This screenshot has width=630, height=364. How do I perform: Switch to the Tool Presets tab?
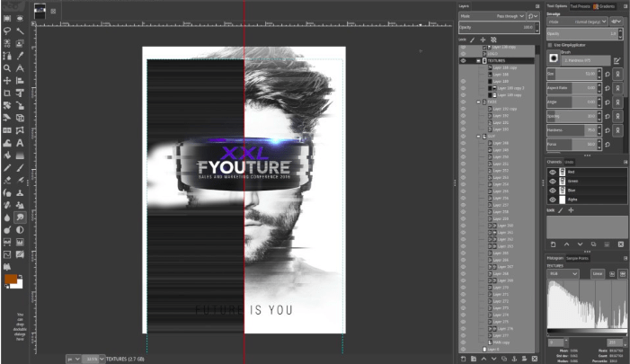(580, 6)
